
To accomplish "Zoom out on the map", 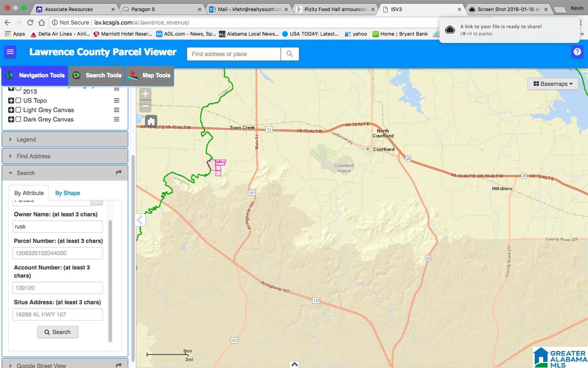I will pyautogui.click(x=145, y=106).
